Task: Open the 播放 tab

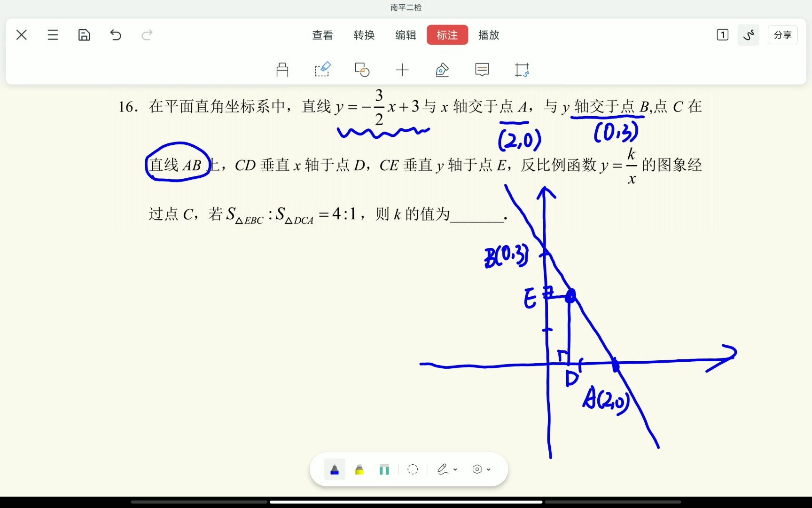Action: (x=489, y=35)
